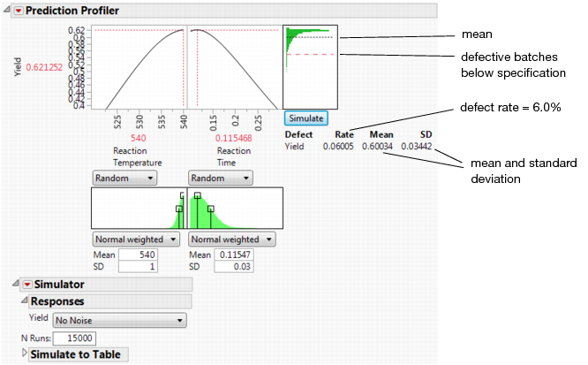The width and height of the screenshot is (588, 365).
Task: Open Reaction Time Random dropdown
Action: point(221,178)
